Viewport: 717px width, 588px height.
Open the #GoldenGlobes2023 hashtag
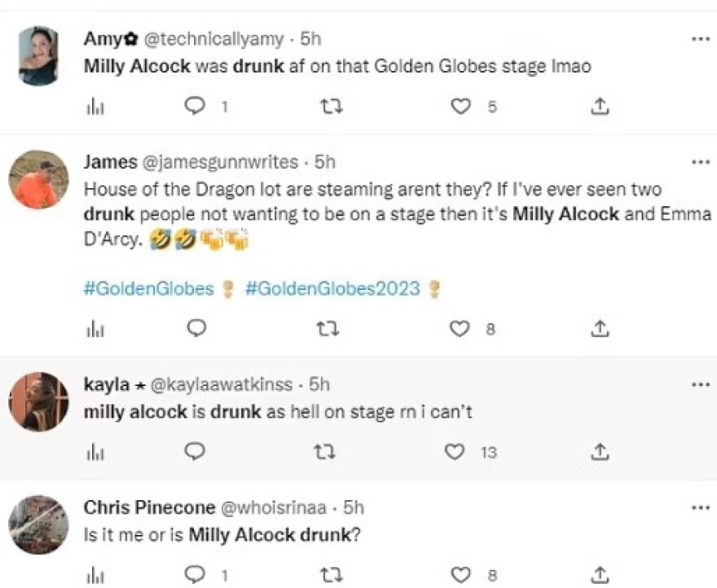[332, 289]
